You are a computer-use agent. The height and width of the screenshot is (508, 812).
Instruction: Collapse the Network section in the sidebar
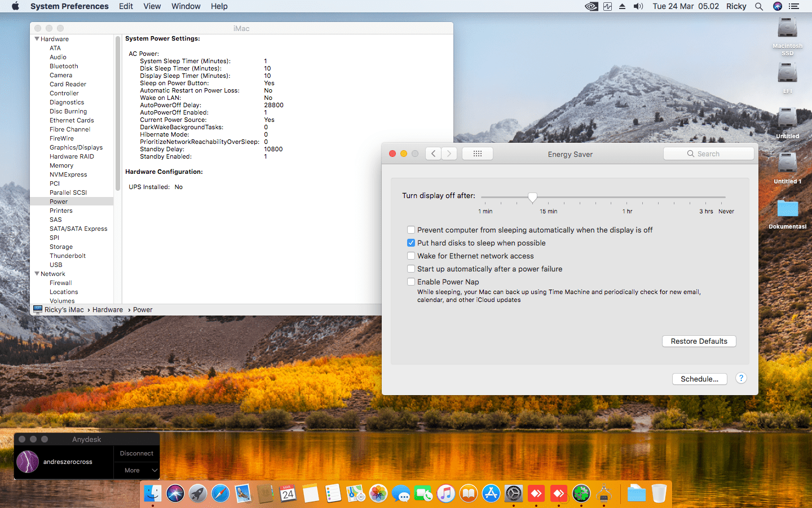(37, 274)
